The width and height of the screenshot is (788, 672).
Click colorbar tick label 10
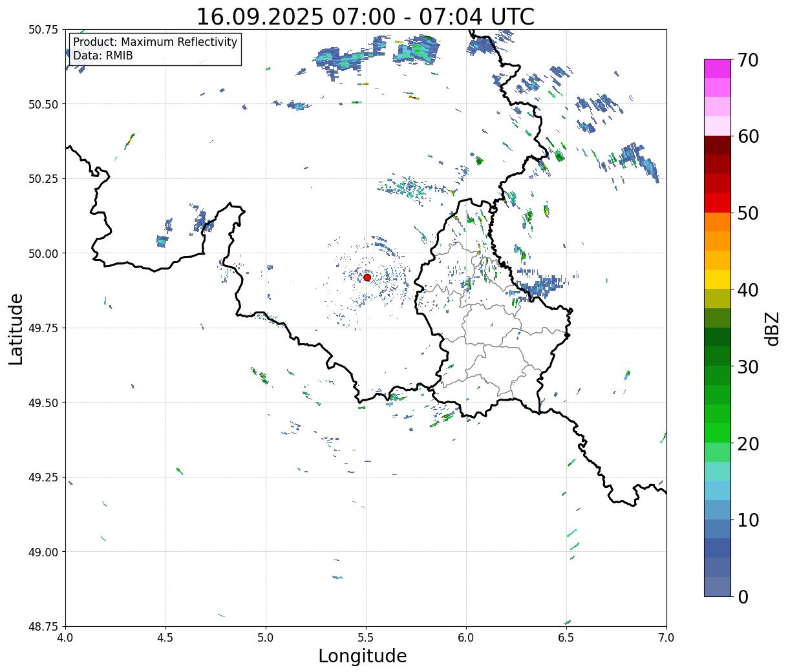click(748, 520)
